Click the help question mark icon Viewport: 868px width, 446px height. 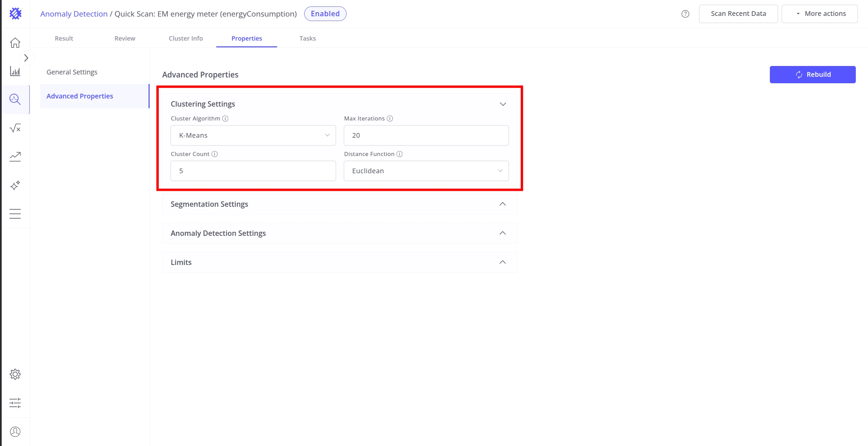coord(685,14)
